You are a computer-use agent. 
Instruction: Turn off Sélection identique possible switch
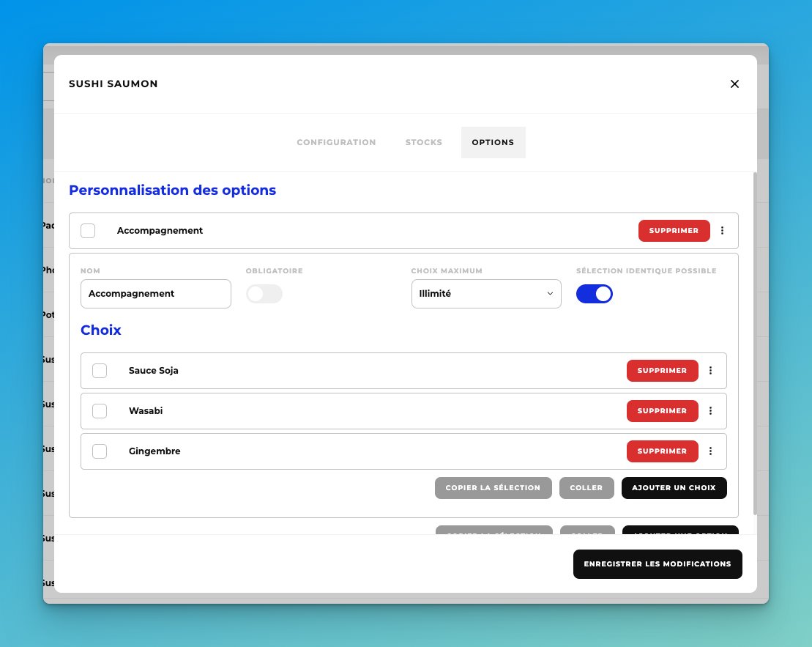(595, 294)
